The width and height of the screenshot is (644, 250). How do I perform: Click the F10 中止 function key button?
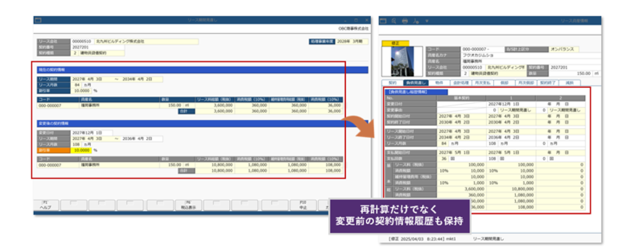pos(303,205)
